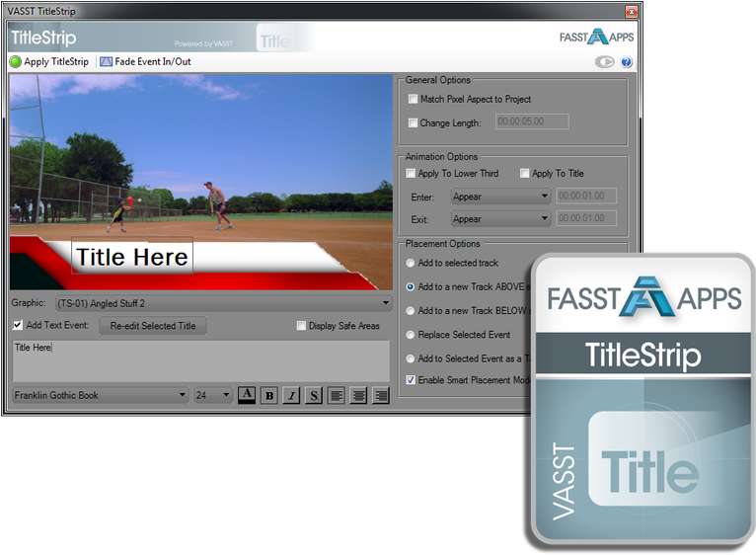Open the Franklin Gothic Book font dropdown
Viewport: 756px width, 555px height.
(101, 395)
